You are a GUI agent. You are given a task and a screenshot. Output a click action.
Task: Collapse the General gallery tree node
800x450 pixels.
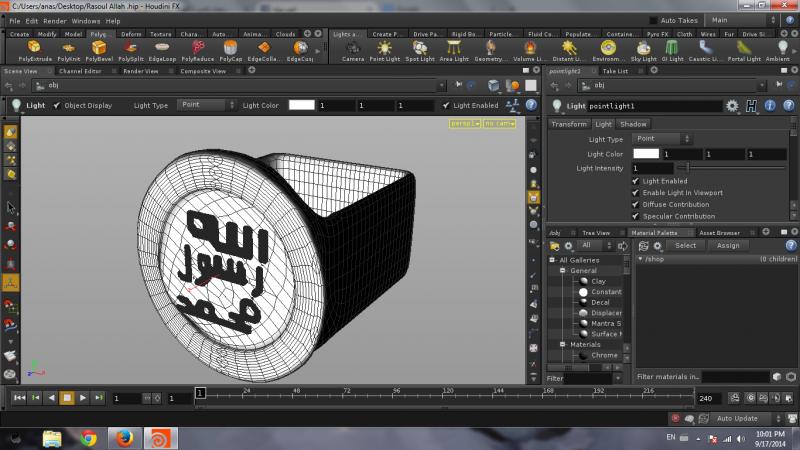point(563,271)
